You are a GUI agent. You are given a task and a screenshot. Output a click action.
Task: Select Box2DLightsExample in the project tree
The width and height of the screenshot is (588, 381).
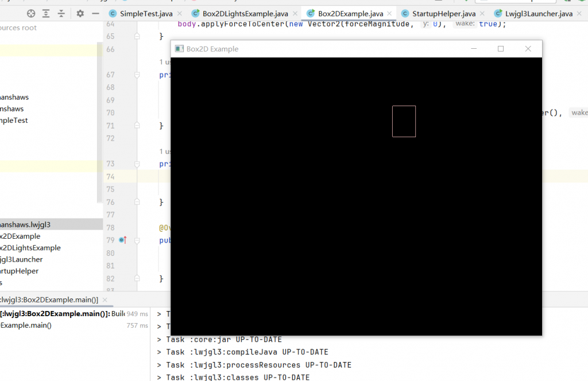30,248
